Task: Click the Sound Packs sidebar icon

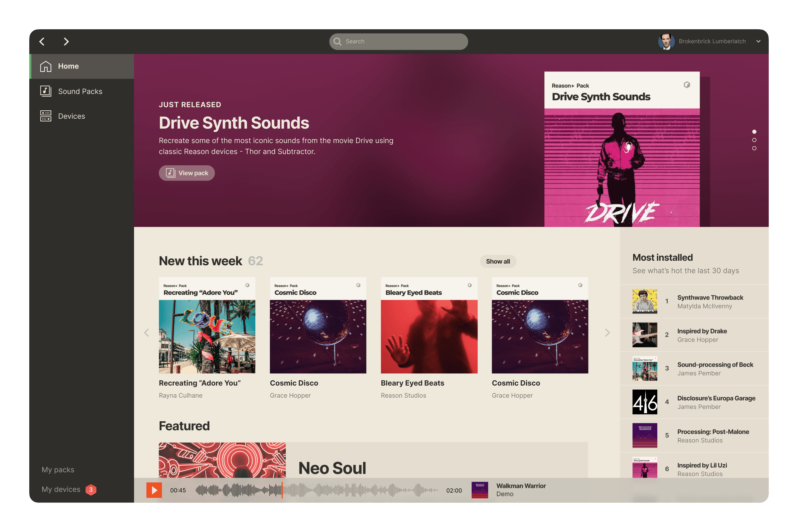Action: pos(46,91)
